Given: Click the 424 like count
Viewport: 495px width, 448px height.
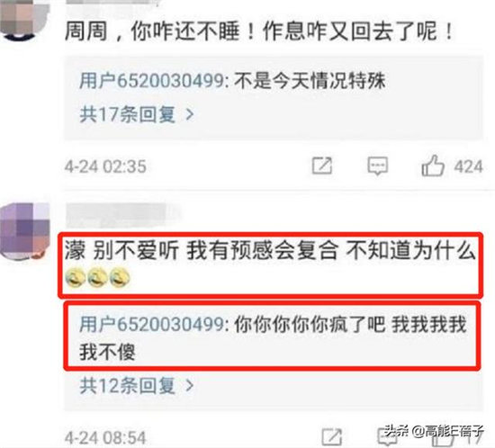Looking at the screenshot, I should (x=469, y=166).
